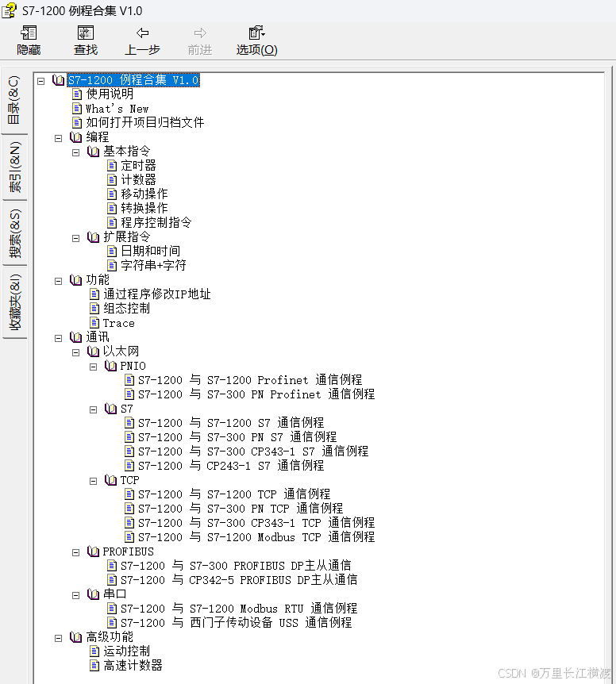Click the book icon of S7-1200 例程合集 V1.0
Viewport: 616px width, 684px height.
pos(58,80)
